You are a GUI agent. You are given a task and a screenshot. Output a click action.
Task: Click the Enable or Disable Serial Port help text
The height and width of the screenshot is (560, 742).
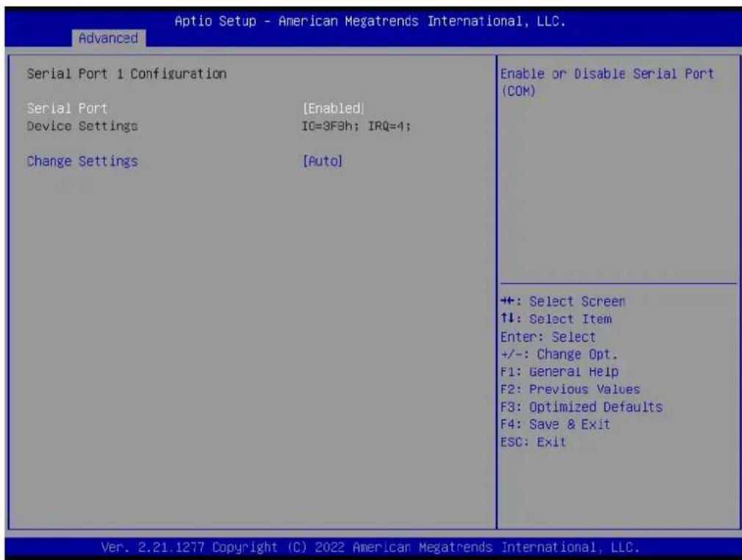click(607, 82)
